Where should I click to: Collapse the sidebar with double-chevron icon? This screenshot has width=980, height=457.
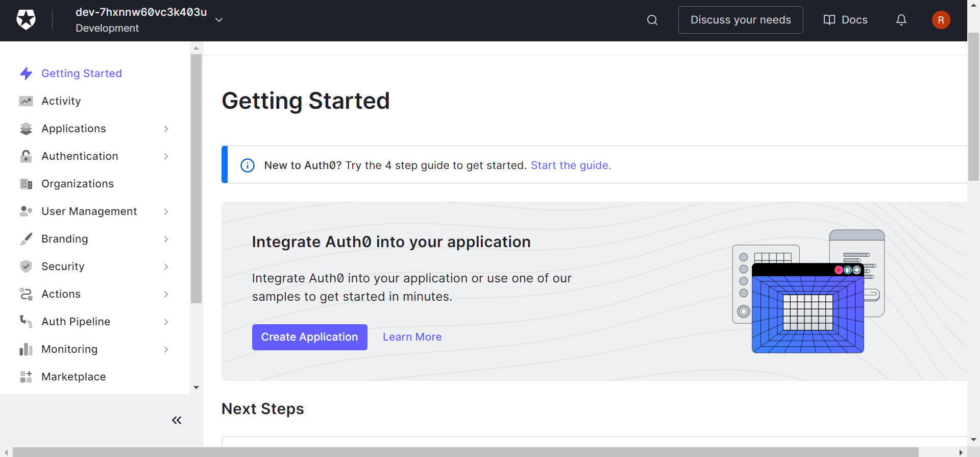177,420
